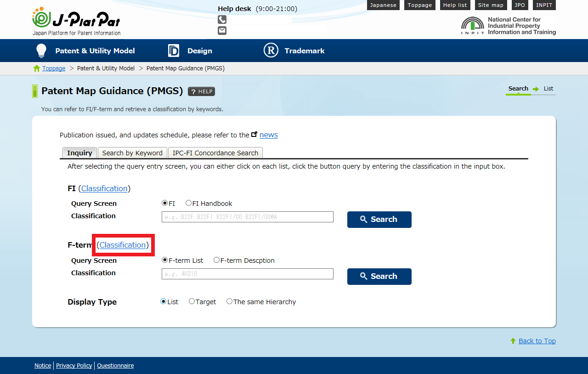Image resolution: width=588 pixels, height=374 pixels.
Task: Click into the FI classification input field
Action: [247, 217]
